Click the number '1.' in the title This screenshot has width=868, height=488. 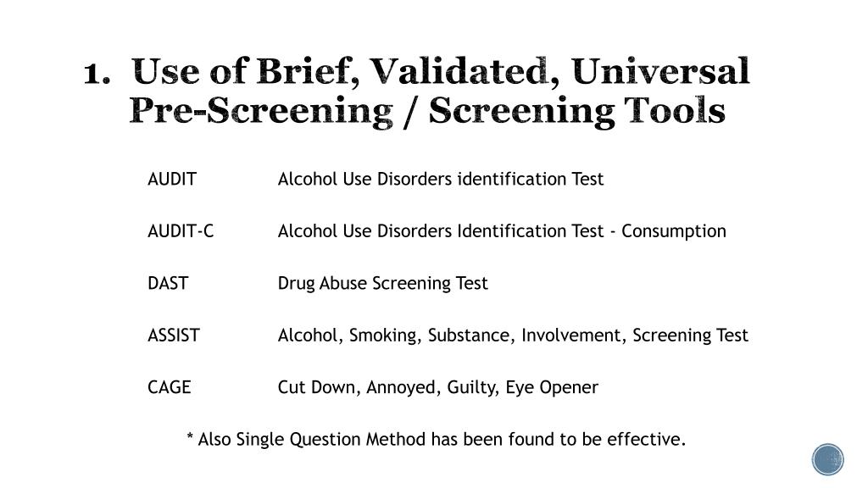(97, 74)
